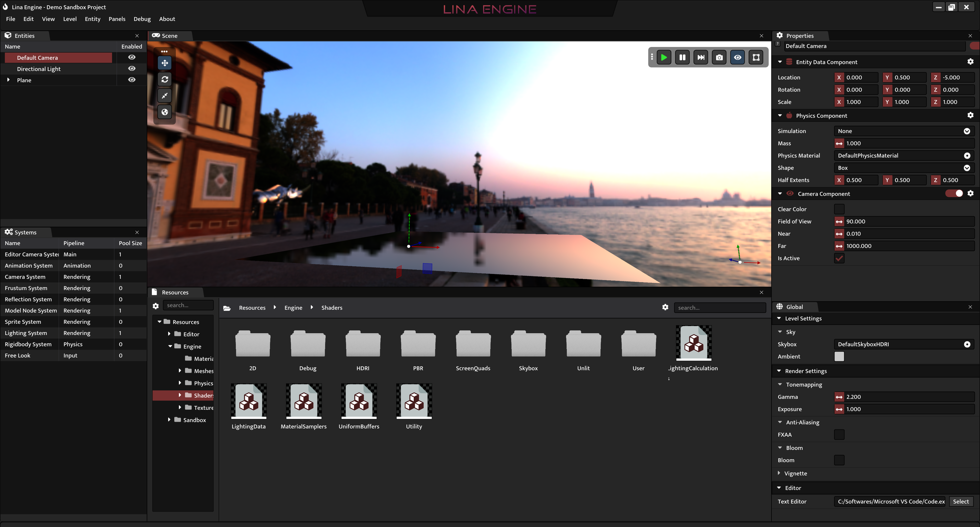980x527 pixels.
Task: Click the skip frame forward icon
Action: click(700, 57)
